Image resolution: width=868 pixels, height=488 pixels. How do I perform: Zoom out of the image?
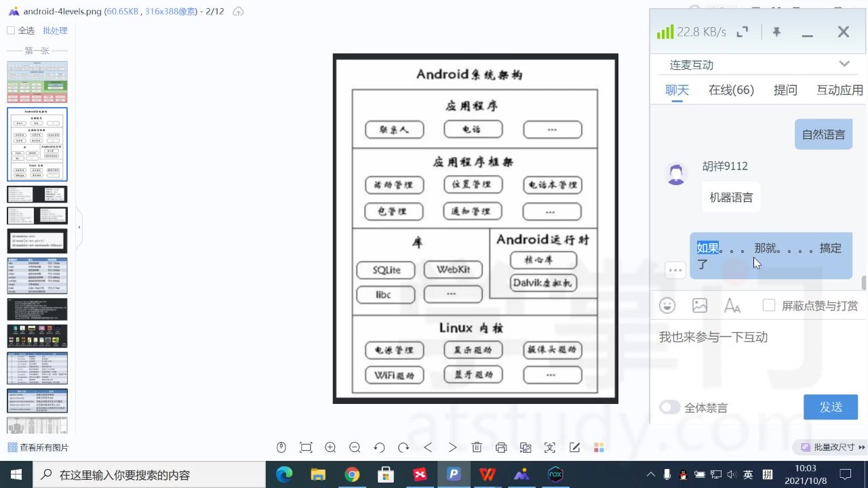pyautogui.click(x=355, y=447)
